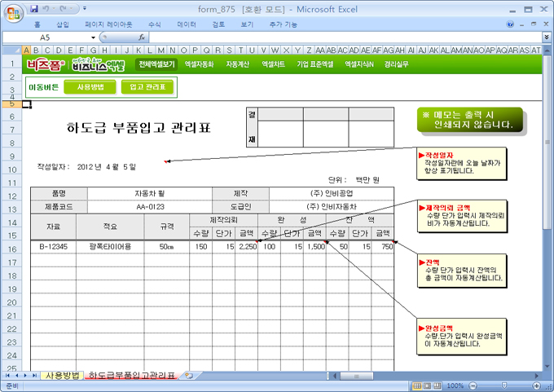Expand the formula bar

coord(545,37)
